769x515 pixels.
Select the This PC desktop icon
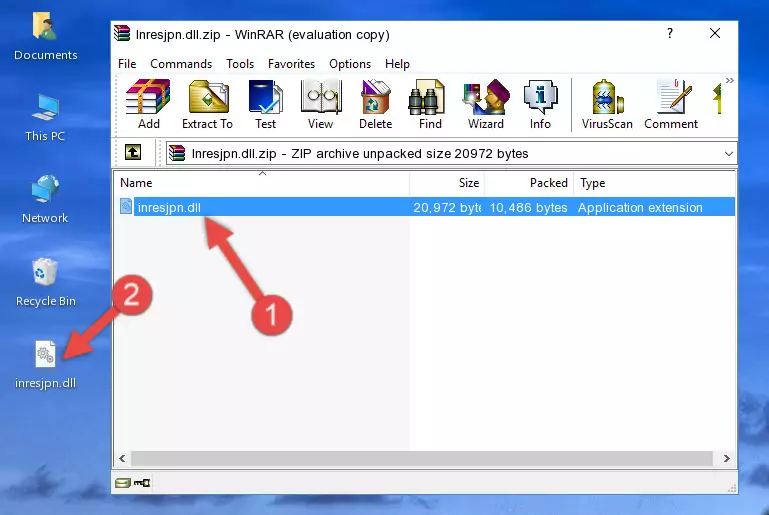pyautogui.click(x=45, y=118)
